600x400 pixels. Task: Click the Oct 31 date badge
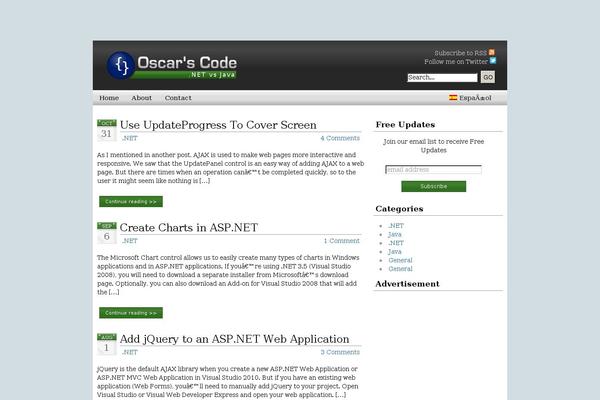coord(107,130)
